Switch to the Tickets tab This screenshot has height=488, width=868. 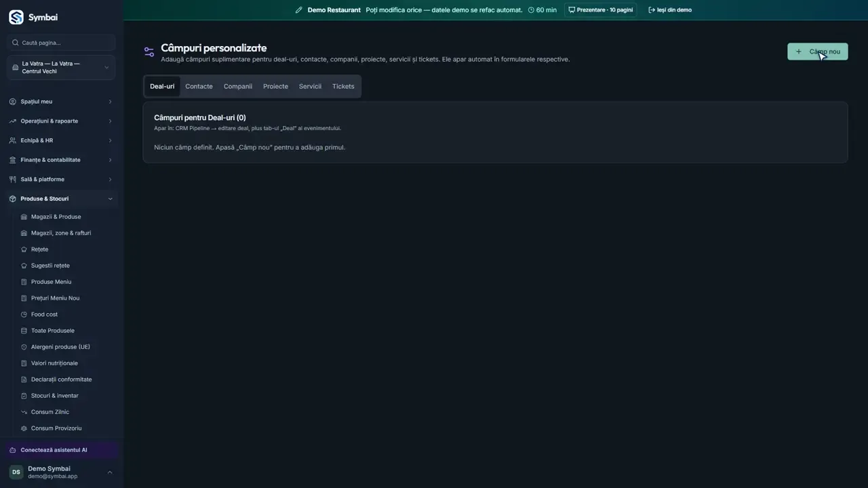[343, 86]
